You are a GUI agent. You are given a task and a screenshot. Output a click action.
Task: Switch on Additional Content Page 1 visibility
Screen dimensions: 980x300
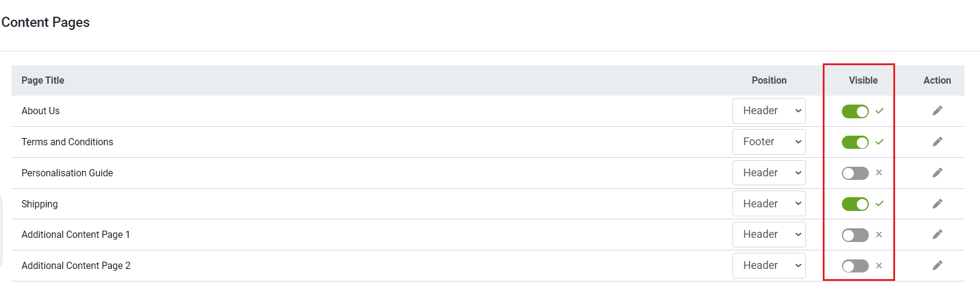[x=855, y=235]
